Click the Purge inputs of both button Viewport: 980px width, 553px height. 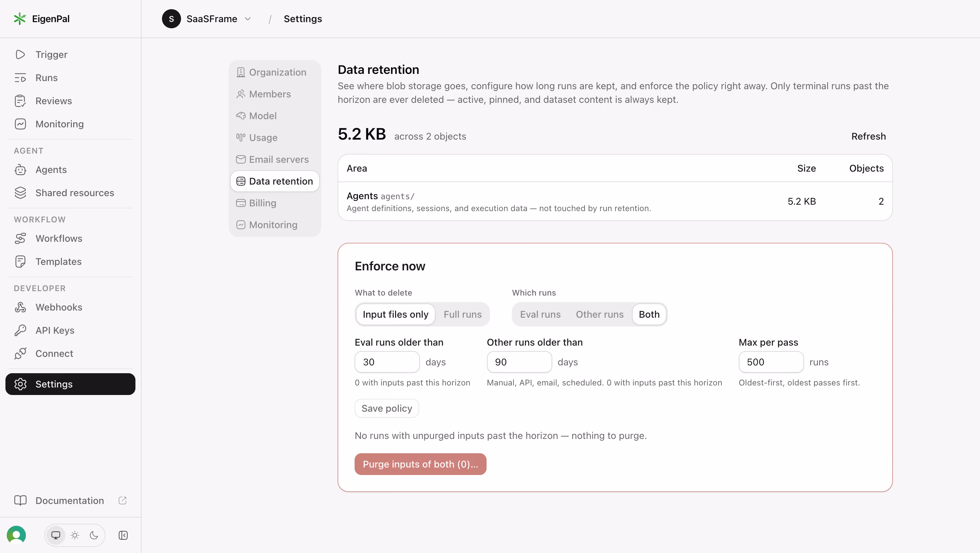pyautogui.click(x=420, y=464)
